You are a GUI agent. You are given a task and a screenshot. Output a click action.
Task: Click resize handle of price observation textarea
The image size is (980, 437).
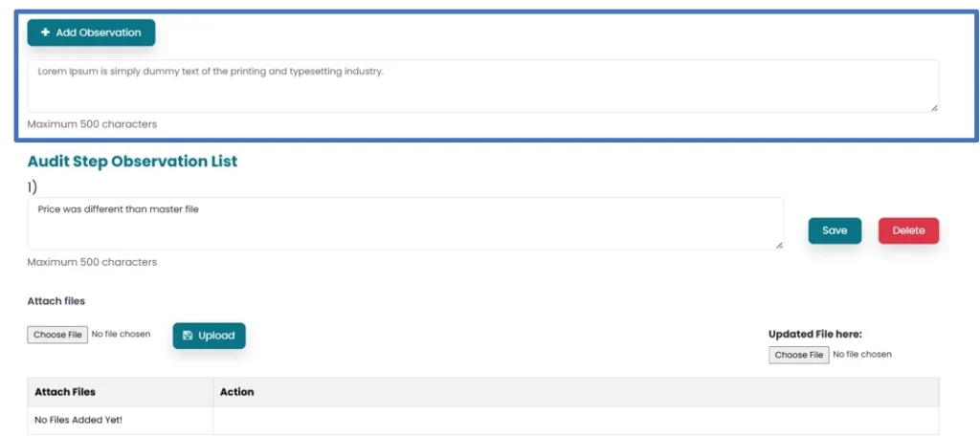779,246
